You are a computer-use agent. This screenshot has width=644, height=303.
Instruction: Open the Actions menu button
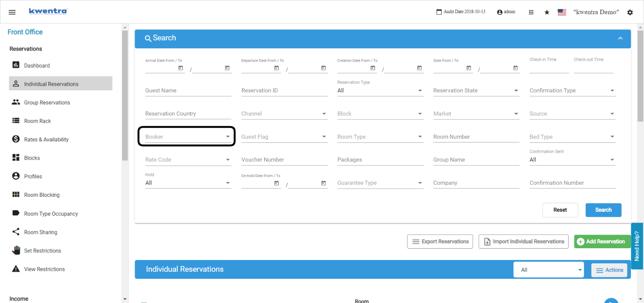click(x=609, y=270)
